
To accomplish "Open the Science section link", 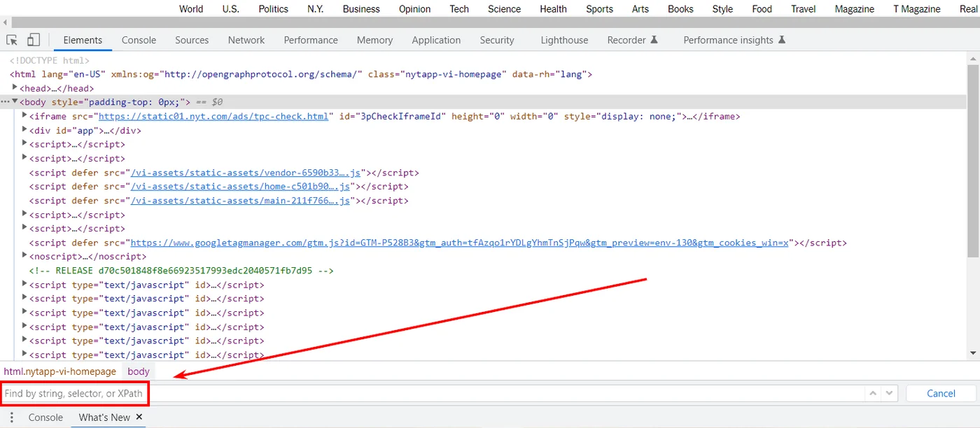I will tap(505, 9).
